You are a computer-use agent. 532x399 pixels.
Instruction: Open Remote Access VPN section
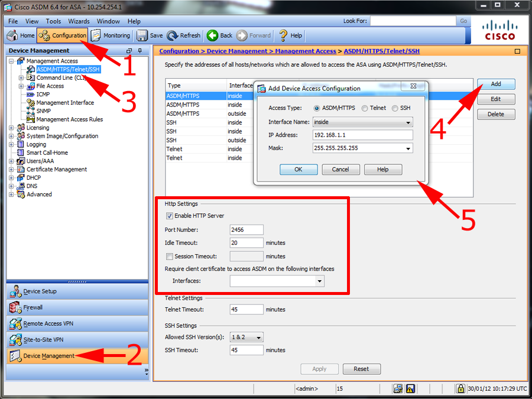(x=77, y=323)
